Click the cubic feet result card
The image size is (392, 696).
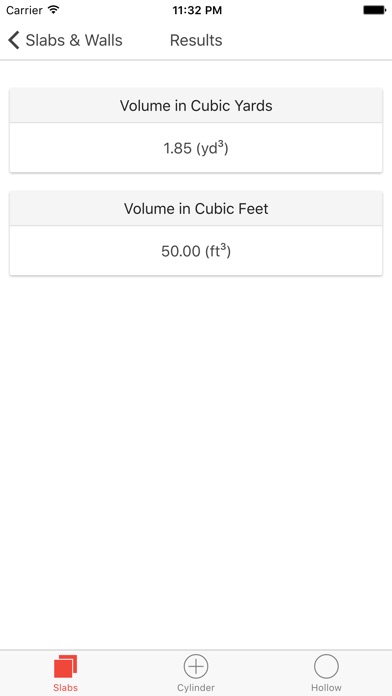pyautogui.click(x=196, y=233)
